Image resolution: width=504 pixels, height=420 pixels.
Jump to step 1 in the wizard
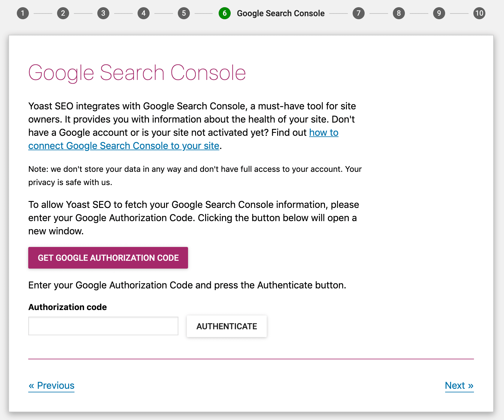click(x=23, y=13)
